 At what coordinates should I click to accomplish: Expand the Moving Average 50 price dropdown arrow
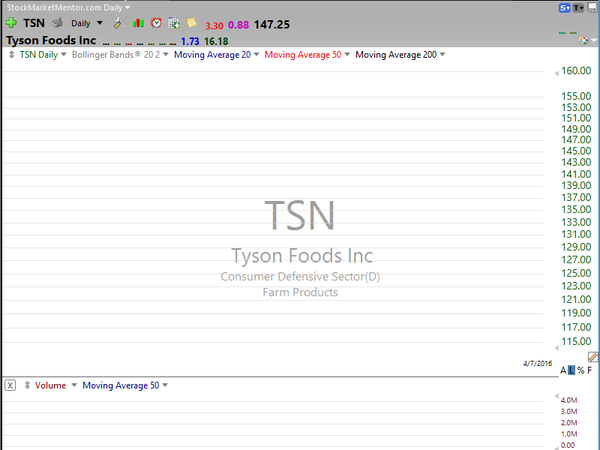347,55
